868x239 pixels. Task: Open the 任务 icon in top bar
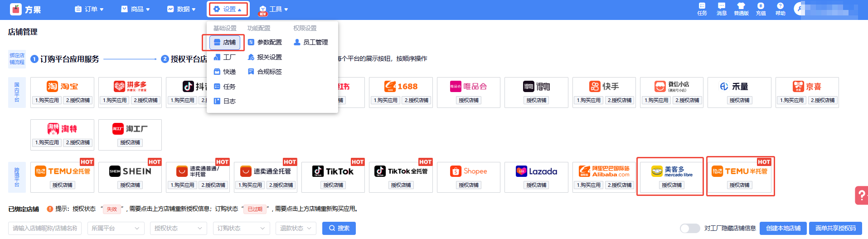[x=702, y=9]
